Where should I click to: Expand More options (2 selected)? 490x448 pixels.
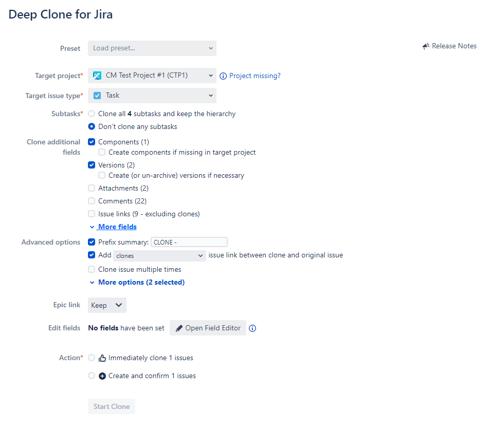(136, 282)
